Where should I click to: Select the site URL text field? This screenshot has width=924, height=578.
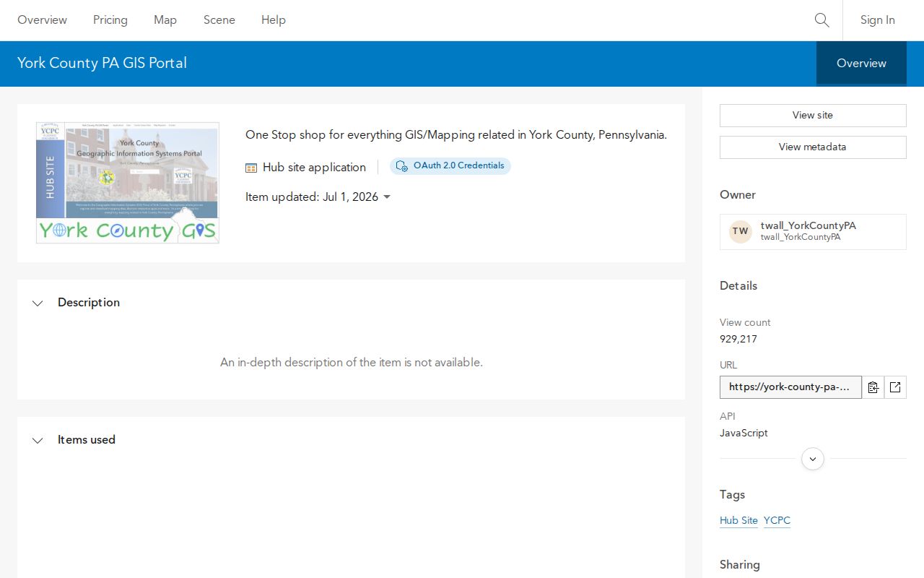click(x=790, y=387)
